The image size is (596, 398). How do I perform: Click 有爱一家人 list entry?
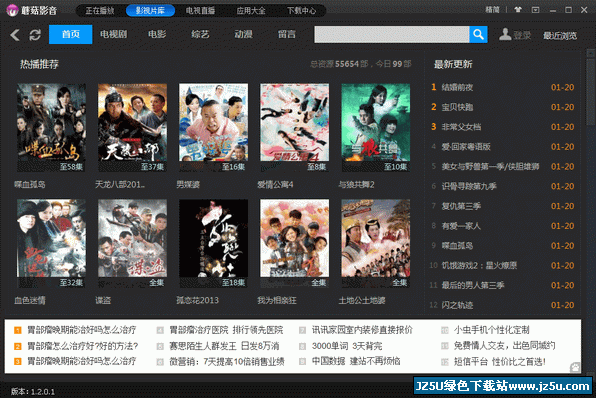(461, 226)
